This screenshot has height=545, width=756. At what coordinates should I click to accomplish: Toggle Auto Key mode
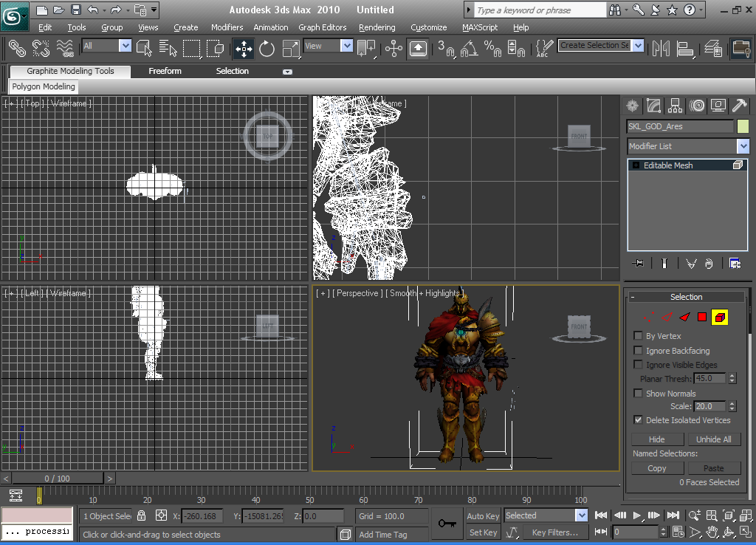[483, 515]
